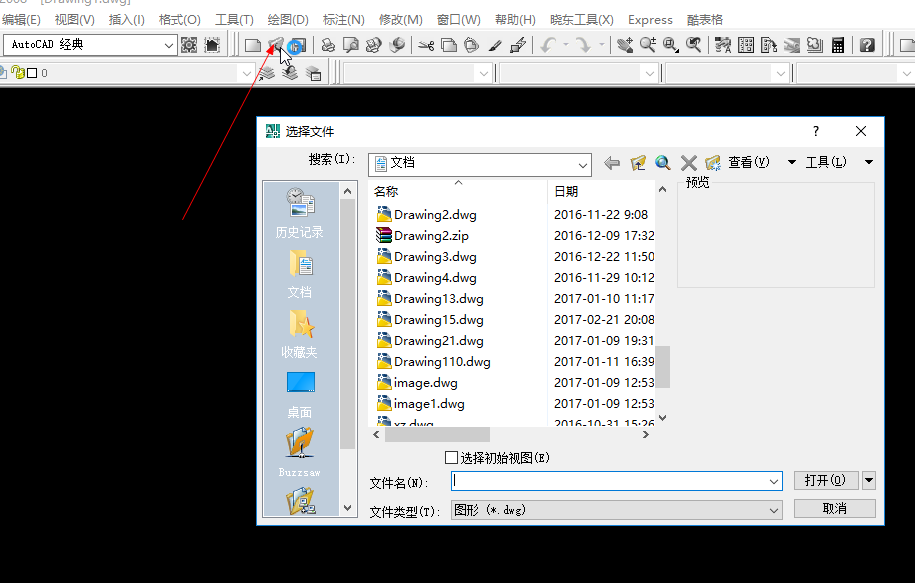
Task: Toggle layer 0 lock icon
Action: point(18,73)
